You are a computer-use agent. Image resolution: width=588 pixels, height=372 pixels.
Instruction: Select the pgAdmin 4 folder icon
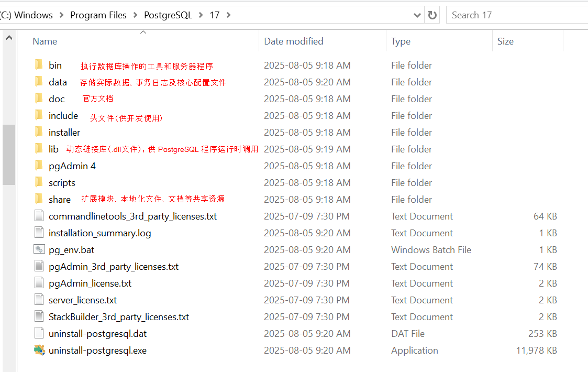tap(39, 166)
